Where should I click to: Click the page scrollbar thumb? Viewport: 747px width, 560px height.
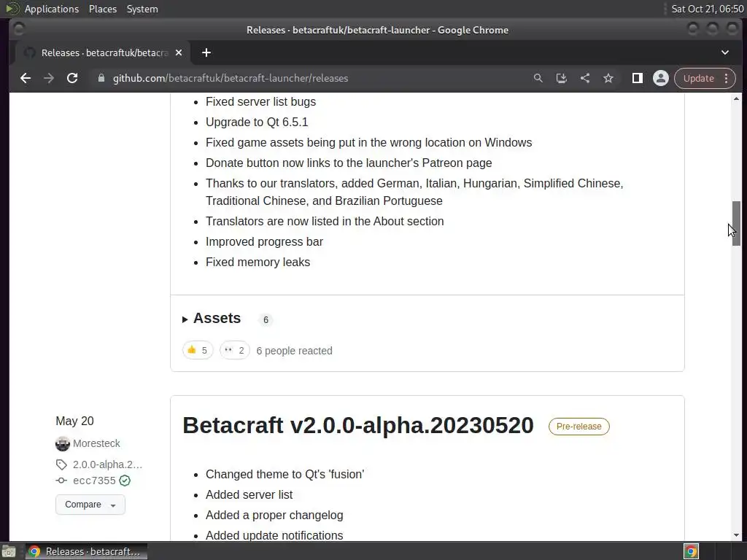(x=737, y=223)
